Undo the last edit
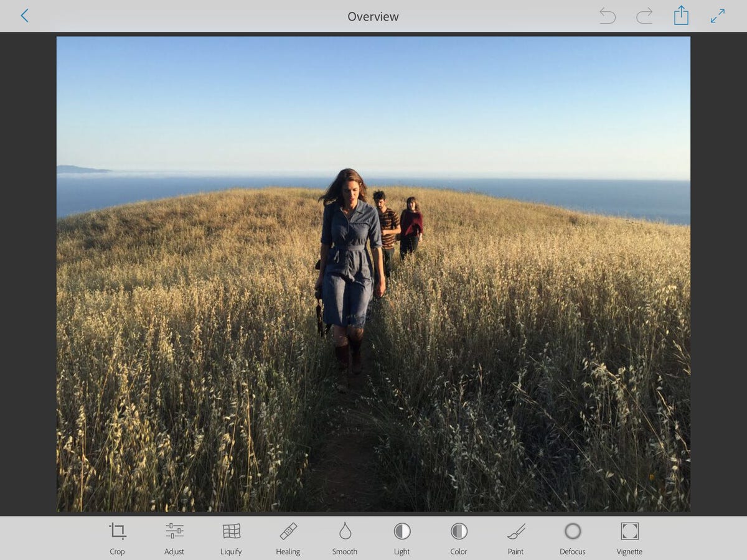This screenshot has width=747, height=560. [608, 16]
